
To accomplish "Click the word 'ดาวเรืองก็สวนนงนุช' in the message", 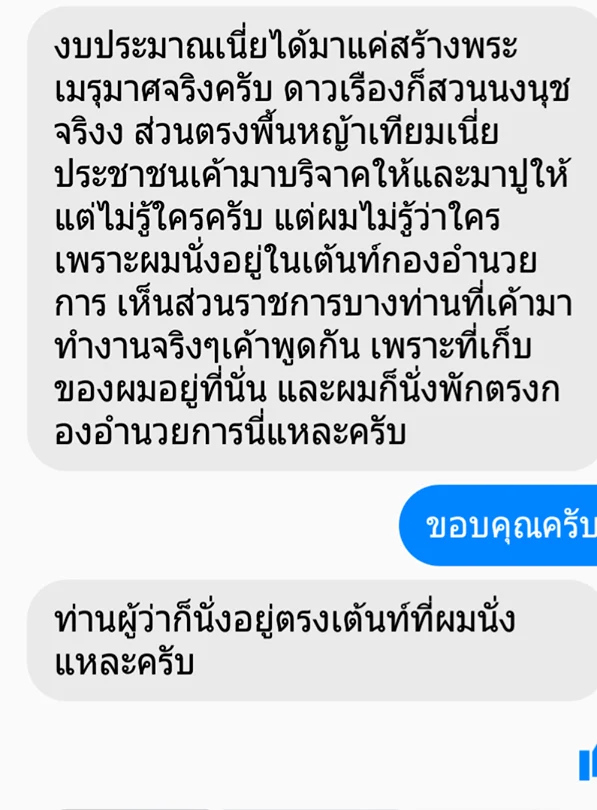I will pos(427,91).
